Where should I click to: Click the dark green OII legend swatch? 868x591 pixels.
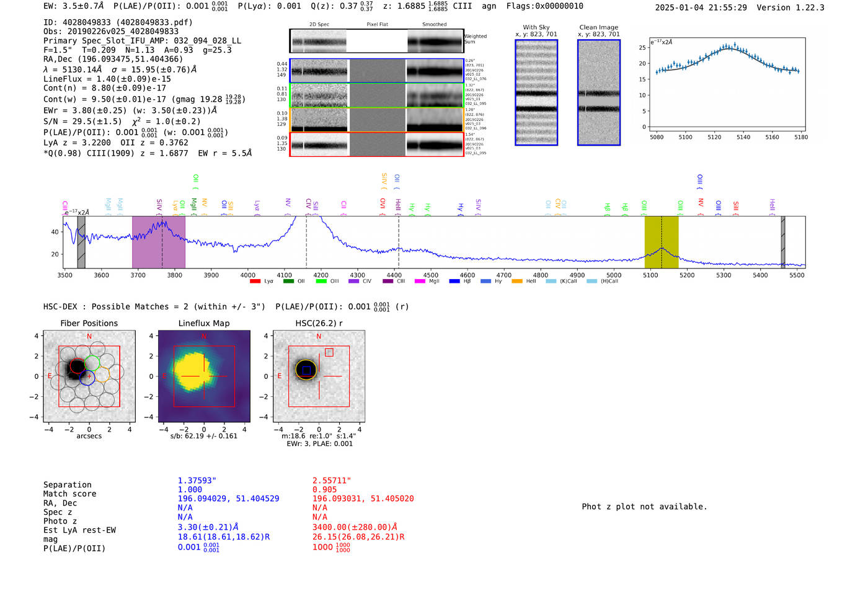(288, 281)
